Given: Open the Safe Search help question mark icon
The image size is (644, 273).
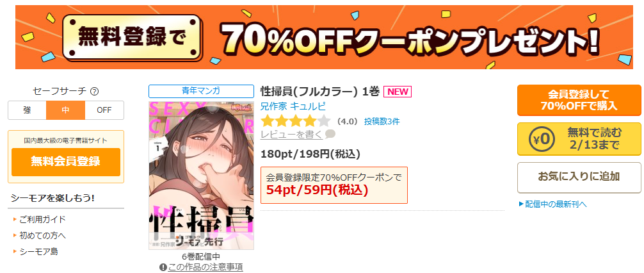Looking at the screenshot, I should coord(95,91).
